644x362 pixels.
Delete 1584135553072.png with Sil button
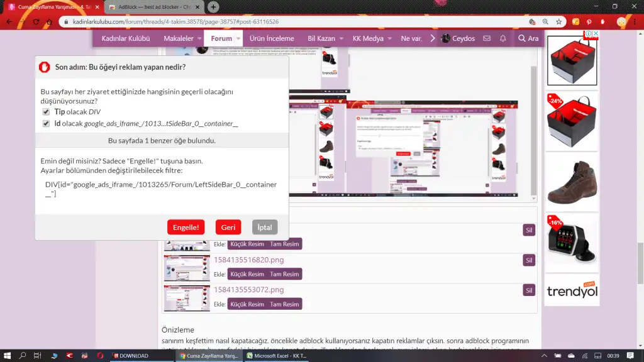click(529, 290)
